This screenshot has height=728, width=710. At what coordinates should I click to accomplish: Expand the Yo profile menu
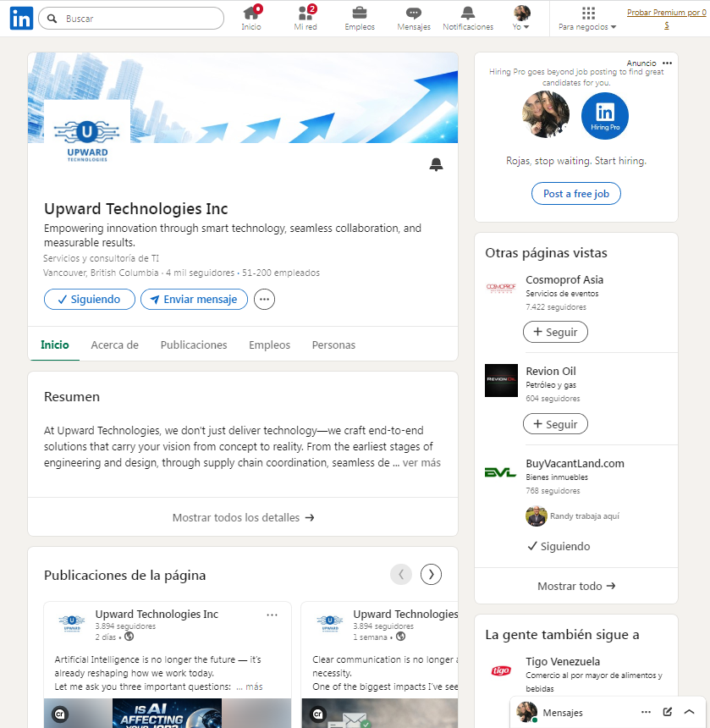coord(521,18)
